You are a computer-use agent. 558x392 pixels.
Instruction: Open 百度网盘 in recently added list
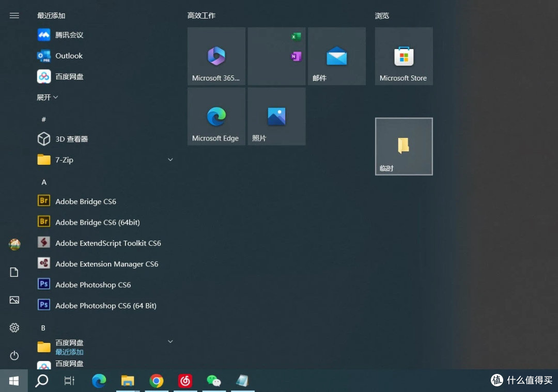point(105,76)
